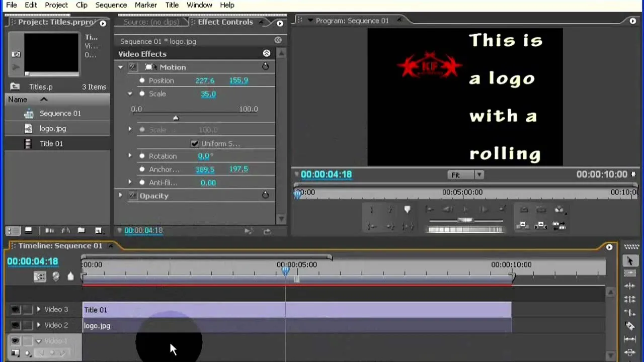Click the Title 01 clip in timeline

pos(297,310)
